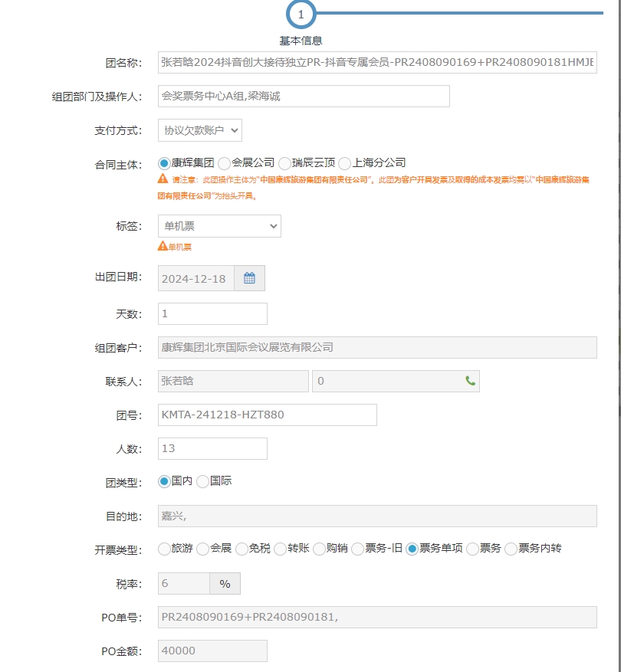Click the % suffix on the 税率 field
This screenshot has height=672, width=621.
pyautogui.click(x=225, y=584)
